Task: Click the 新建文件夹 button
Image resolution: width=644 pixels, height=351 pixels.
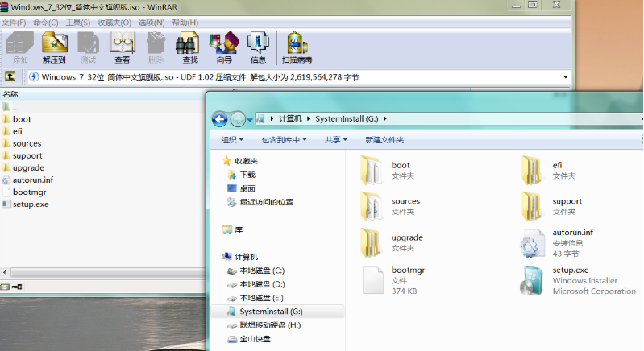Action: tap(384, 140)
